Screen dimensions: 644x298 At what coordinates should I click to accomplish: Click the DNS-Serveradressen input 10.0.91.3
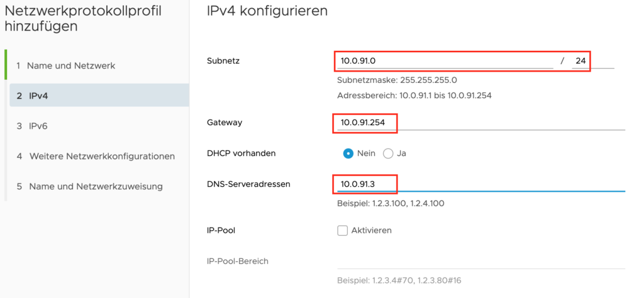[481, 184]
